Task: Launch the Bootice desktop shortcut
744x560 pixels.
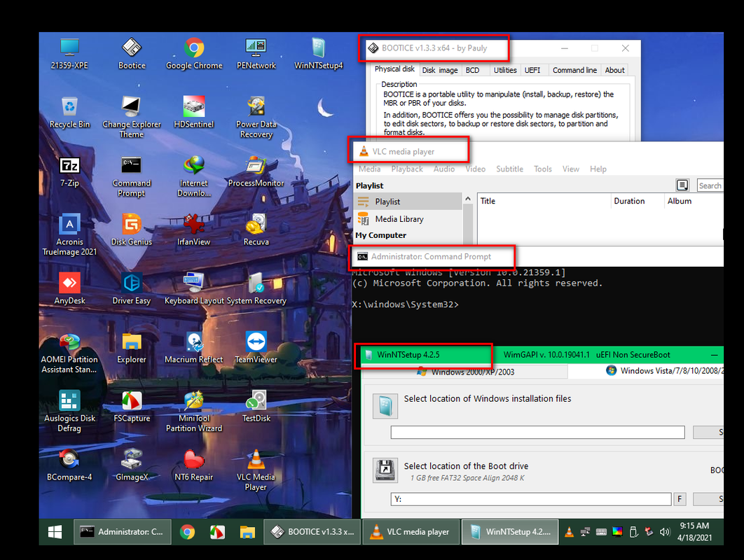Action: 132,54
